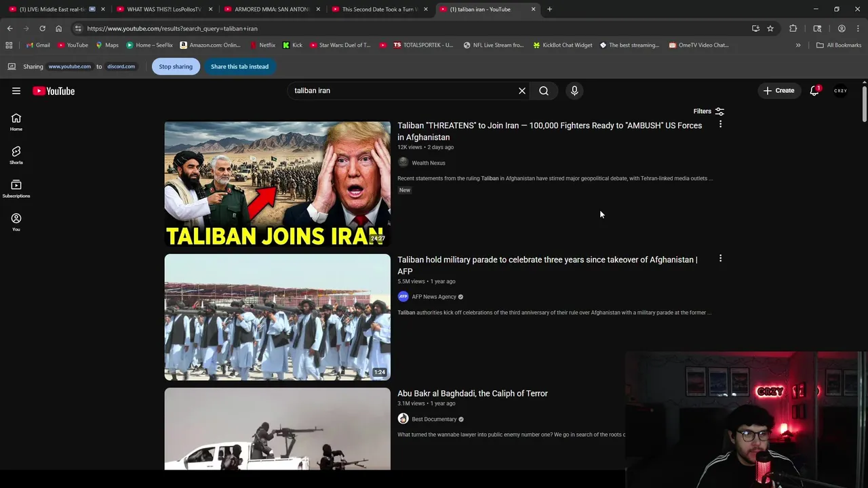Open NFL Live Stream bookmark
The width and height of the screenshot is (868, 488).
pyautogui.click(x=494, y=45)
